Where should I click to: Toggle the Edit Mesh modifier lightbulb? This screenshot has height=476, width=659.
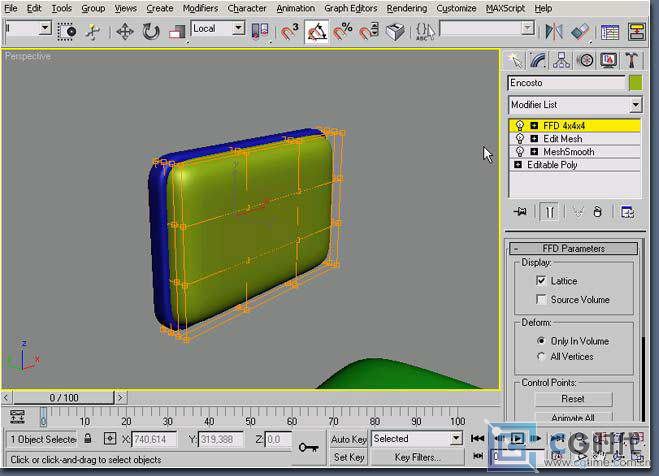pyautogui.click(x=520, y=139)
